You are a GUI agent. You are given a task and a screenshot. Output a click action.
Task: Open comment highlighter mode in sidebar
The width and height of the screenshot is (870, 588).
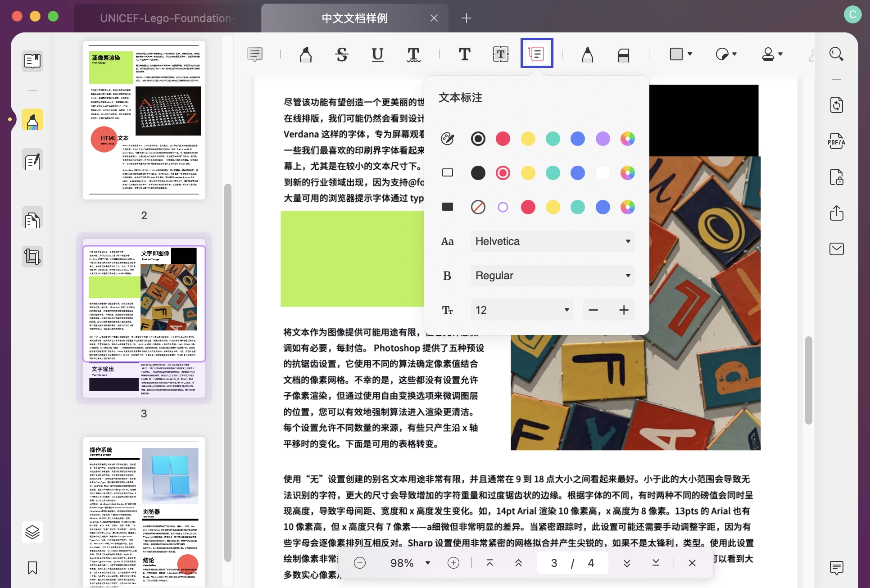32,119
